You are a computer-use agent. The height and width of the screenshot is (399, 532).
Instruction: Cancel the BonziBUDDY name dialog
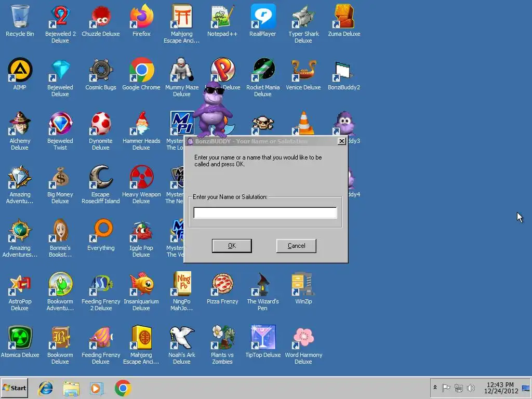pos(296,246)
